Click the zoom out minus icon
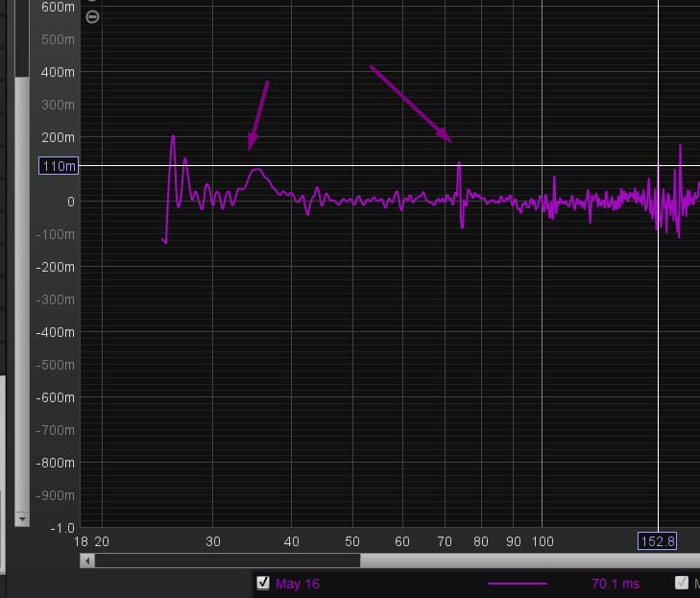Screen dimensions: 700x598 pos(92,17)
